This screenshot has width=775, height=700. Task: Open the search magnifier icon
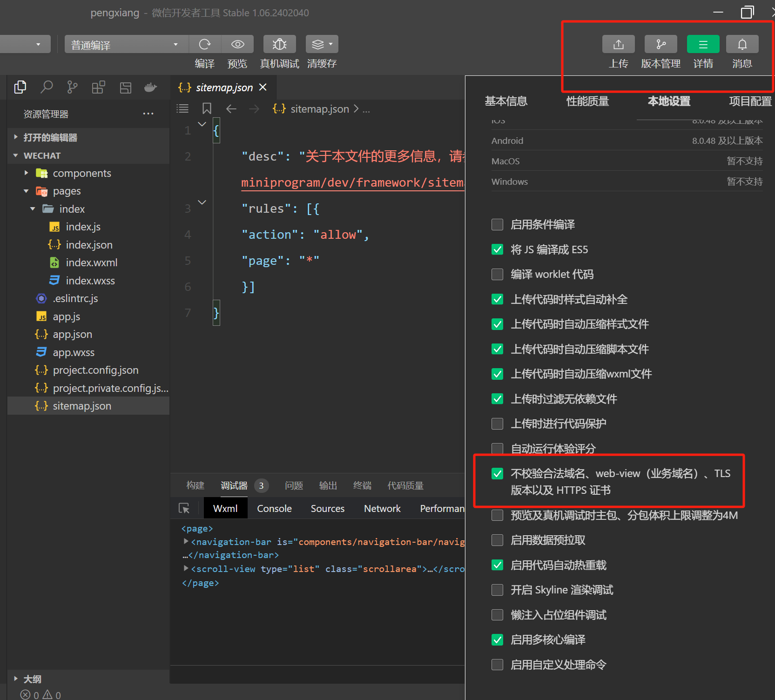[x=47, y=87]
